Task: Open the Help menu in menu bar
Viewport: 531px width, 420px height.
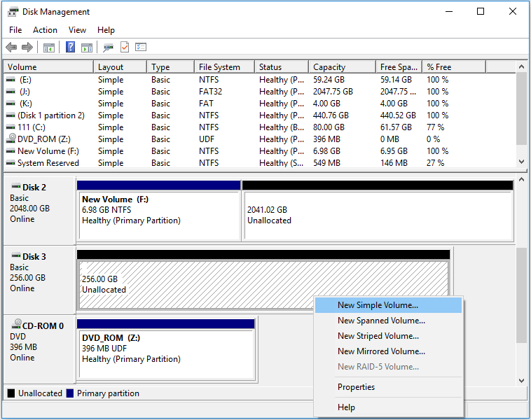Action: pyautogui.click(x=106, y=30)
